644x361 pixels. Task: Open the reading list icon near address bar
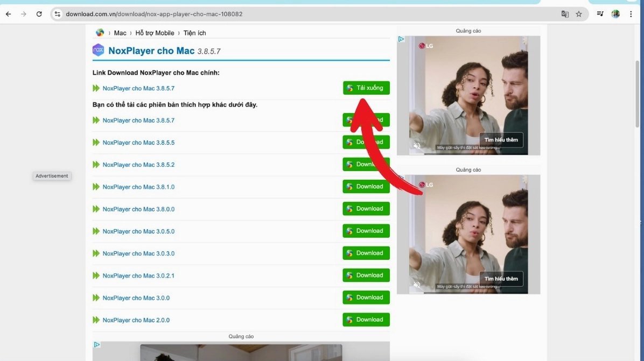(x=599, y=14)
